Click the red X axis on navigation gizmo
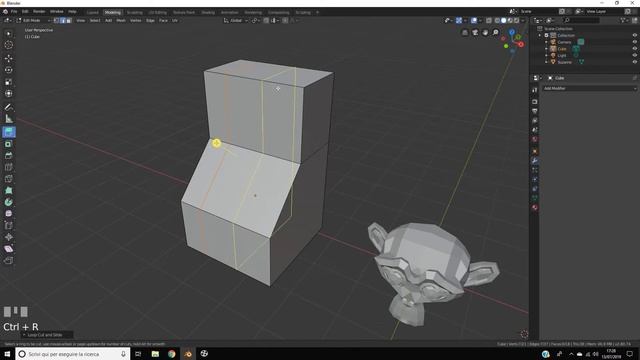The height and width of the screenshot is (360, 640). tap(521, 44)
